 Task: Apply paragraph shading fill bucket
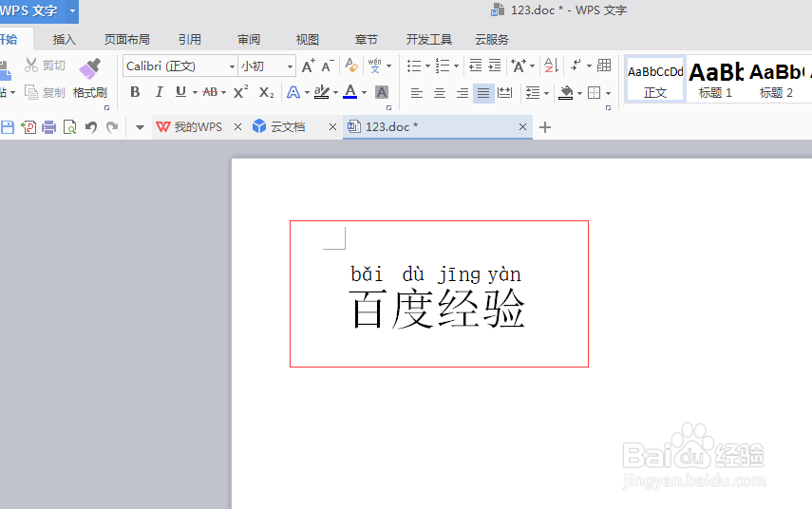point(566,93)
